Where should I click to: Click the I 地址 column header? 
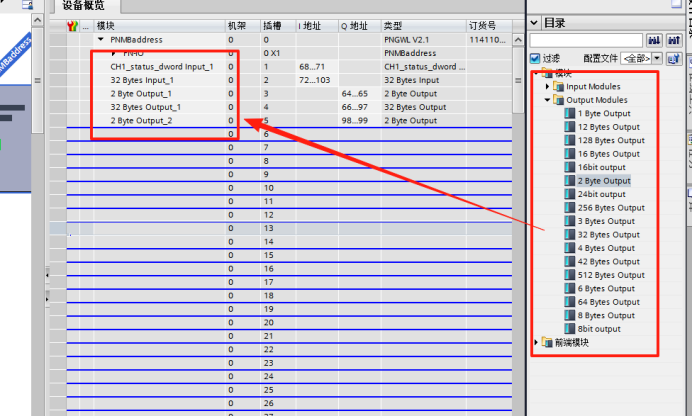pos(317,26)
